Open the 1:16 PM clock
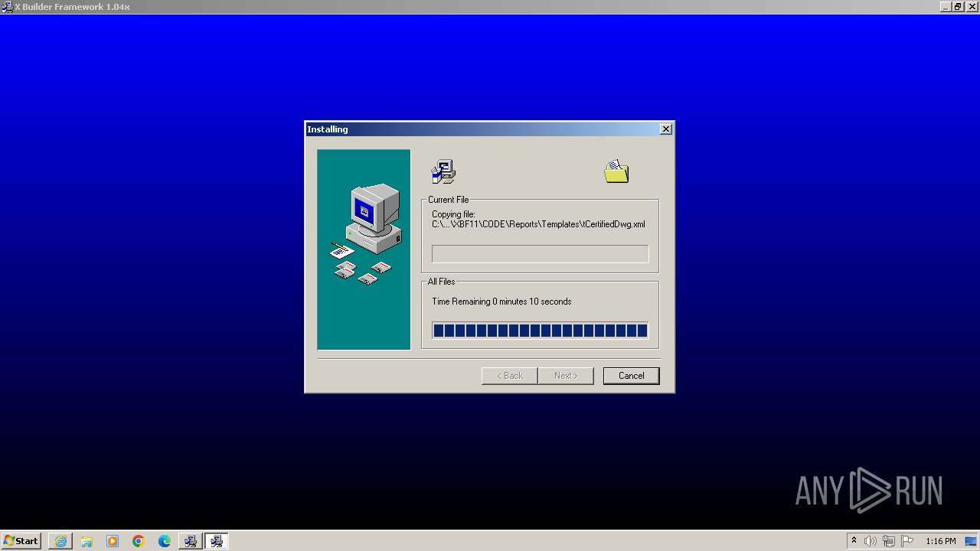This screenshot has height=551, width=980. [940, 541]
